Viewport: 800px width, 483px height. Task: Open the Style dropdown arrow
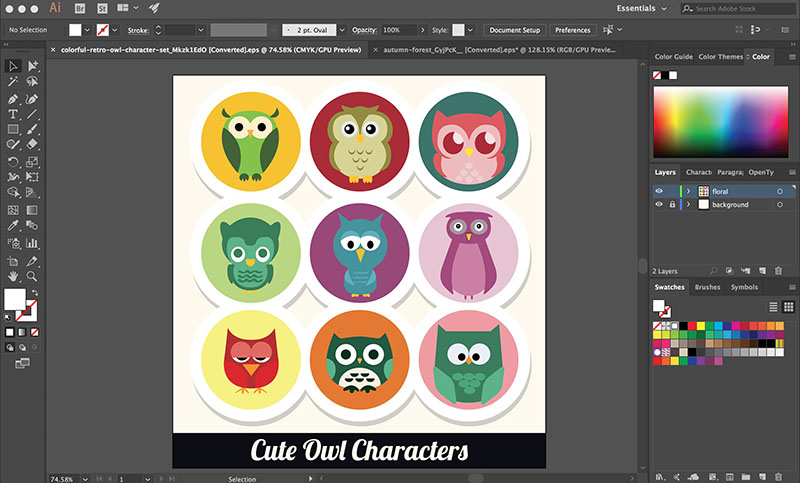[x=470, y=30]
